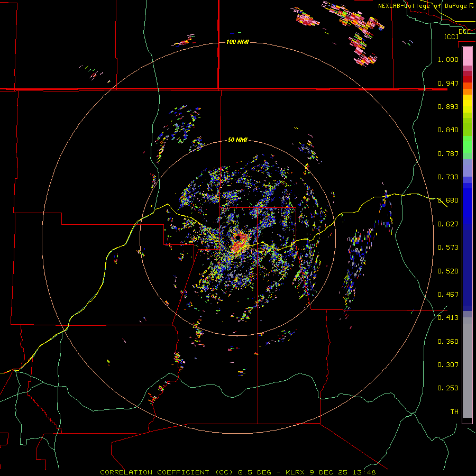The image size is (476, 476).
Task: Click the 0.573 scale value
Action: 448,248
